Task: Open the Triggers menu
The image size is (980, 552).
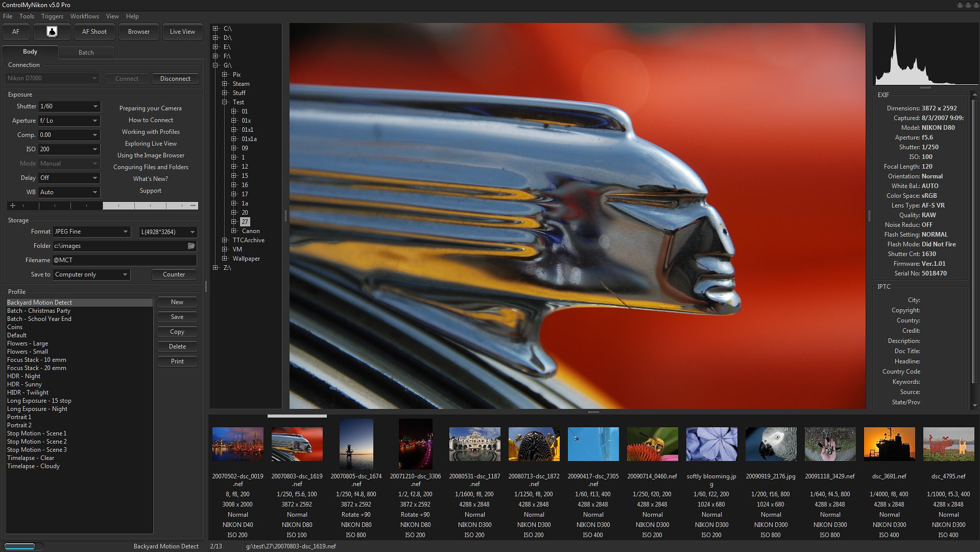Action: (53, 16)
